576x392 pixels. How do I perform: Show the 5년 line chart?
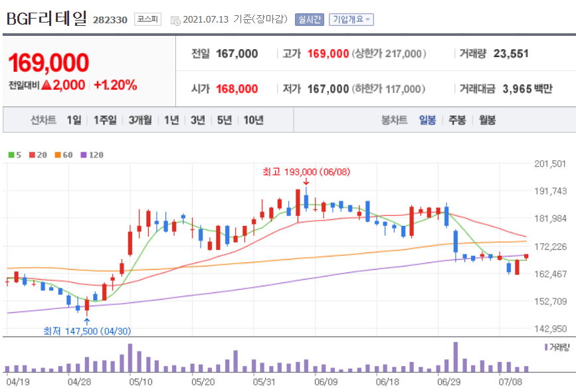click(x=225, y=120)
